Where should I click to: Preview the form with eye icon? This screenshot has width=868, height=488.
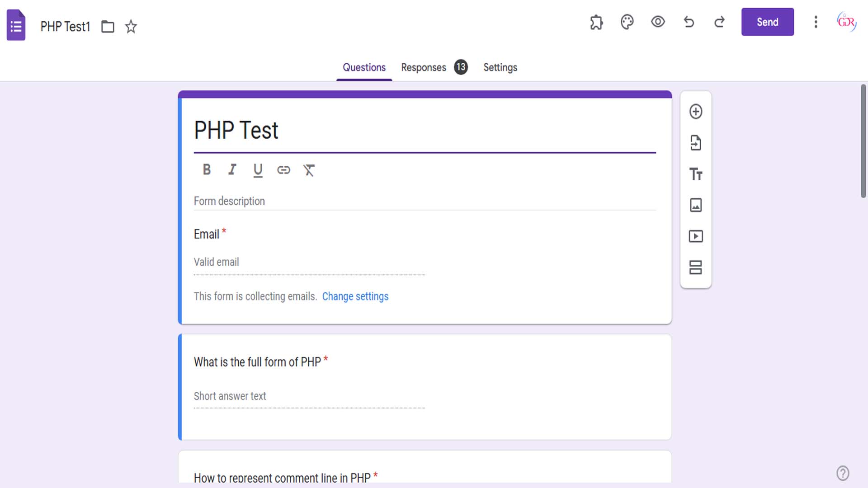658,22
